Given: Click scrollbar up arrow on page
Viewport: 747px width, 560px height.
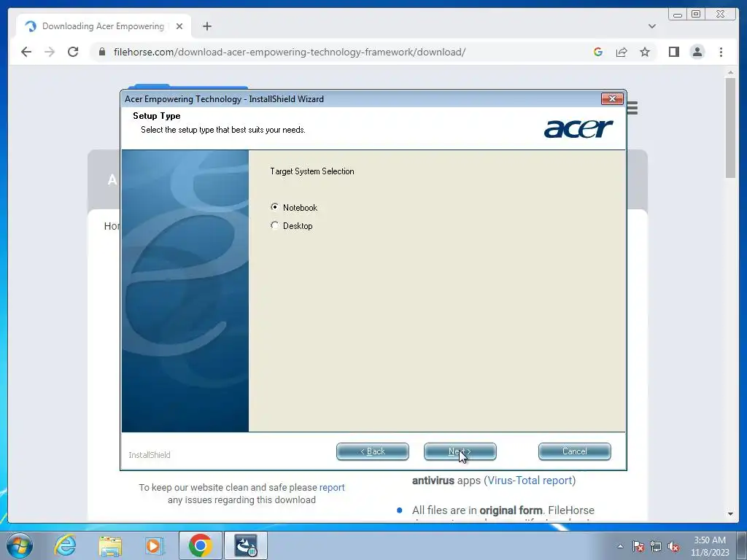Looking at the screenshot, I should click(x=730, y=72).
